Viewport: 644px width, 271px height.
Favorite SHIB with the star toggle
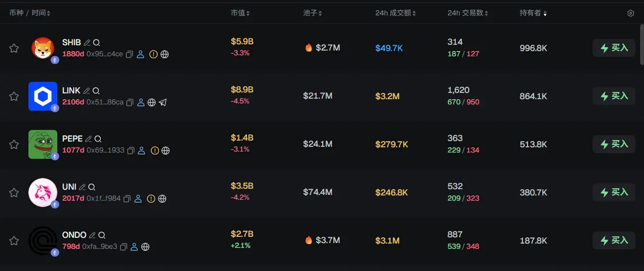14,48
